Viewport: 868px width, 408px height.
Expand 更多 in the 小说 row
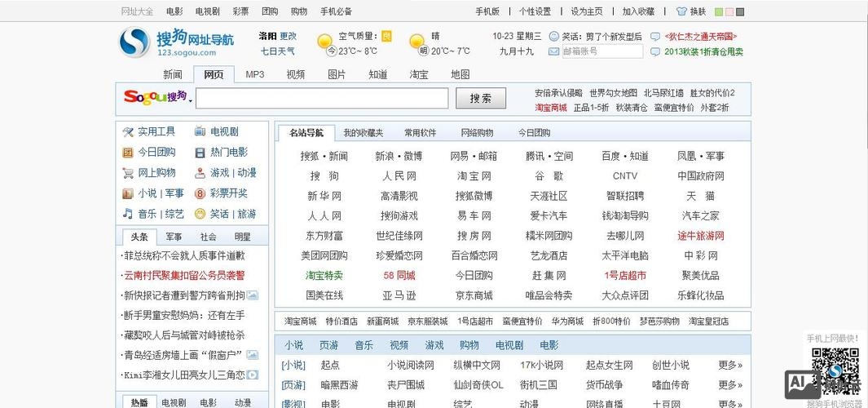click(x=730, y=366)
